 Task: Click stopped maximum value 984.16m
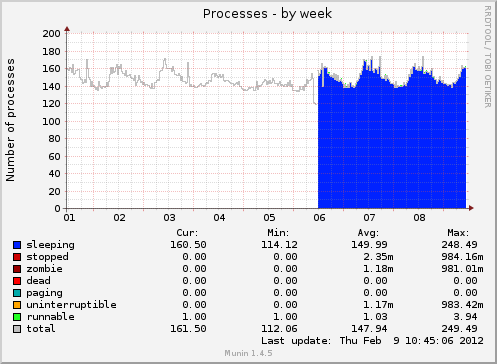tap(462, 257)
